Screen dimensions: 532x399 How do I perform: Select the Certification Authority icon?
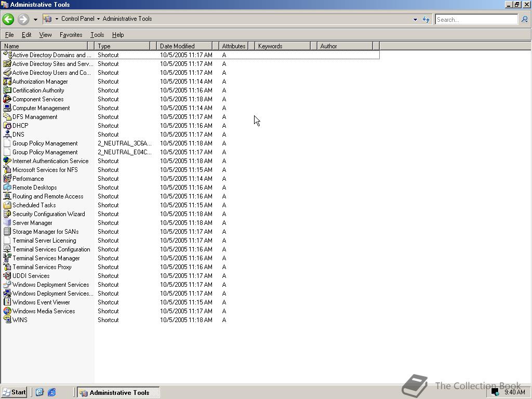[7, 90]
